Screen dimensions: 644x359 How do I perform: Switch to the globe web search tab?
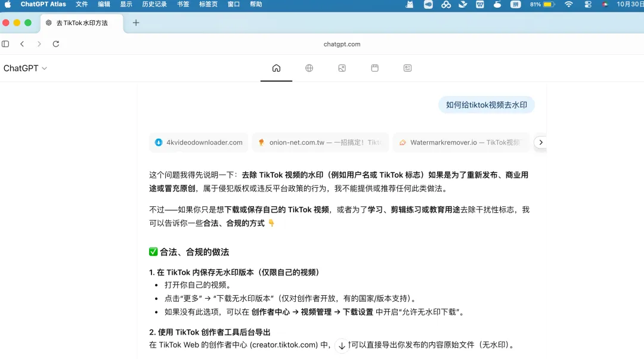tap(309, 68)
